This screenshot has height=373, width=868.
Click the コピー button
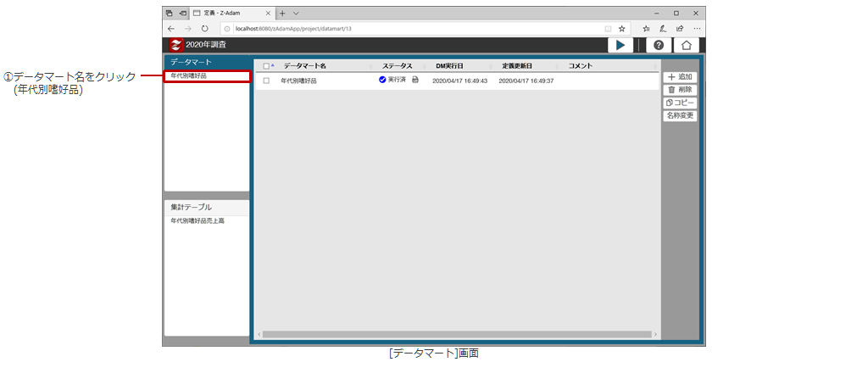pos(679,103)
